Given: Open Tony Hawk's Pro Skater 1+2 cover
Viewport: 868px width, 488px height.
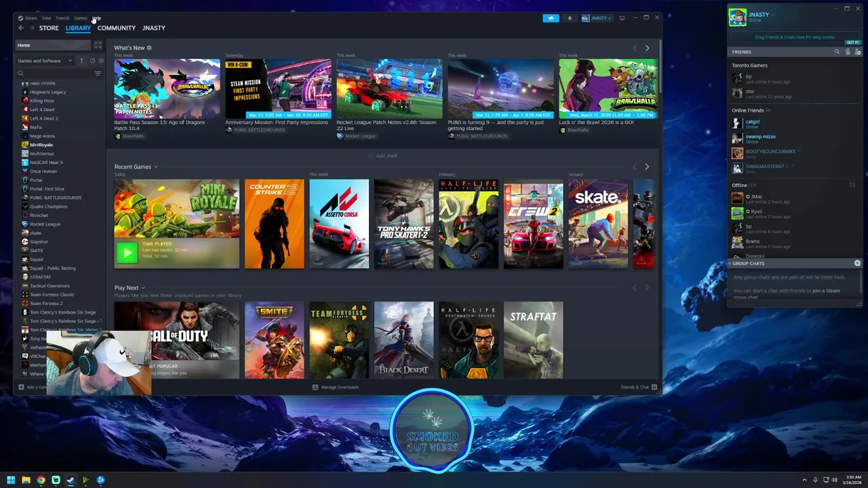Looking at the screenshot, I should [x=403, y=224].
